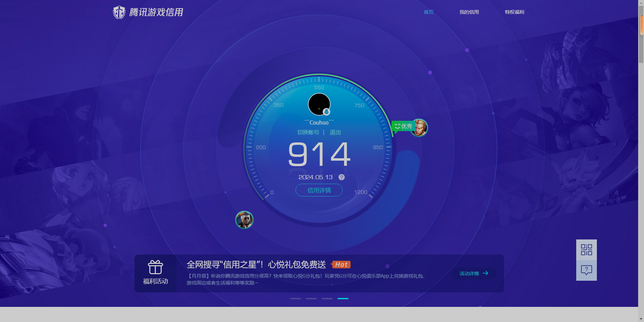Click the 退出 logout link
Image resolution: width=644 pixels, height=322 pixels.
(x=335, y=132)
